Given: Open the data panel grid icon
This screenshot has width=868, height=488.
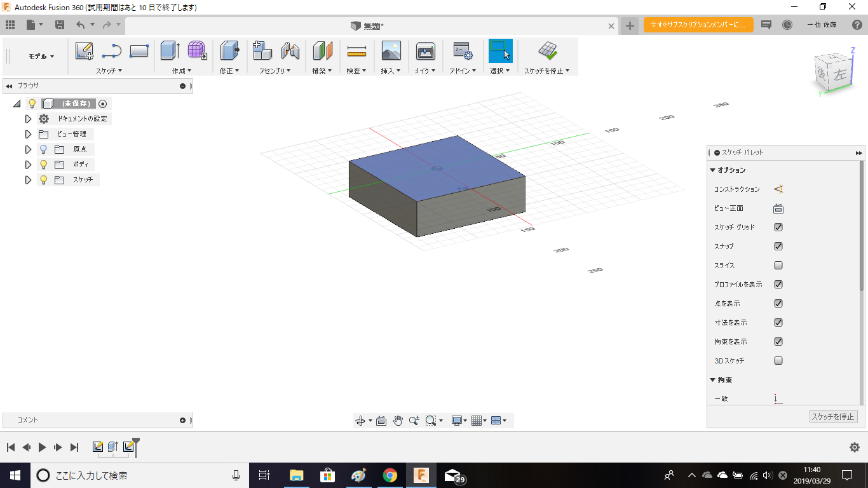Looking at the screenshot, I should click(x=10, y=25).
